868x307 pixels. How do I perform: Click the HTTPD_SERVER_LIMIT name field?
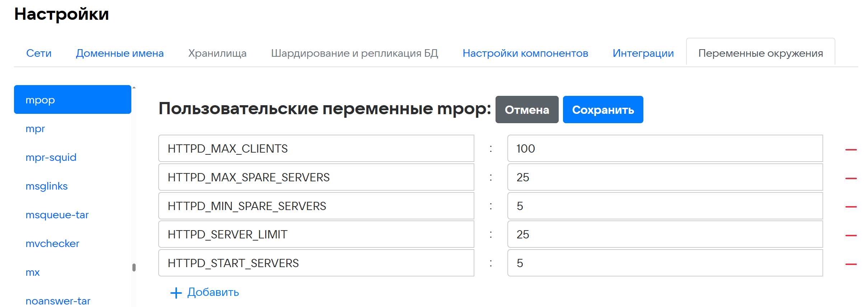click(316, 234)
